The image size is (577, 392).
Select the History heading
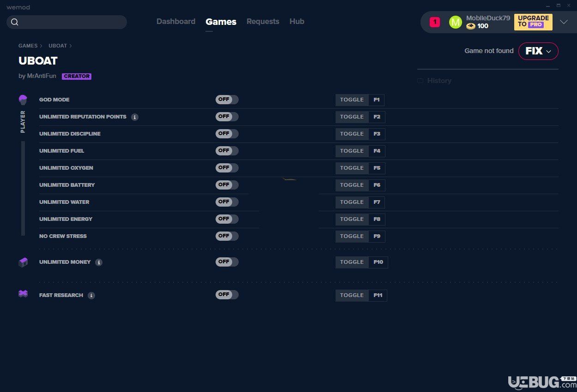[x=439, y=81]
